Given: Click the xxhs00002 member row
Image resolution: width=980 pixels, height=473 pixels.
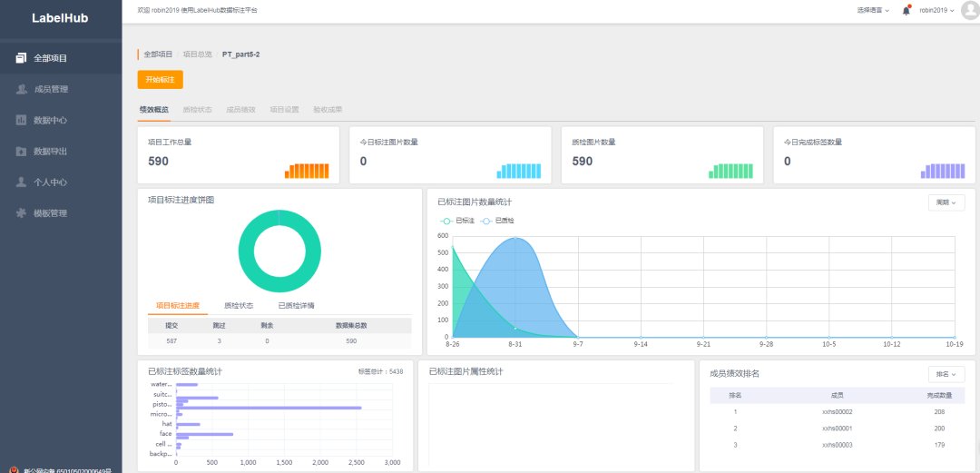Looking at the screenshot, I should click(x=837, y=411).
